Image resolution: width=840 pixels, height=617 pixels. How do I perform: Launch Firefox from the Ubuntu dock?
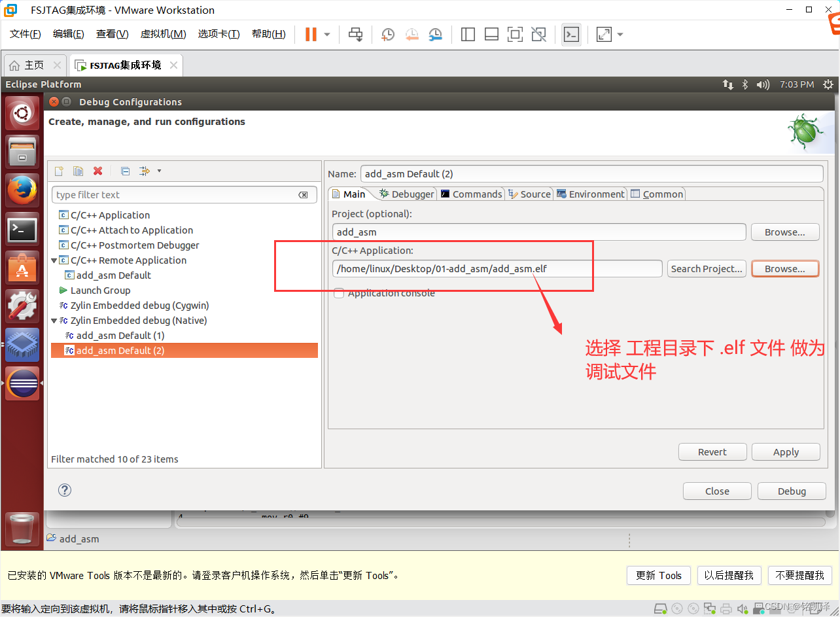(x=22, y=190)
